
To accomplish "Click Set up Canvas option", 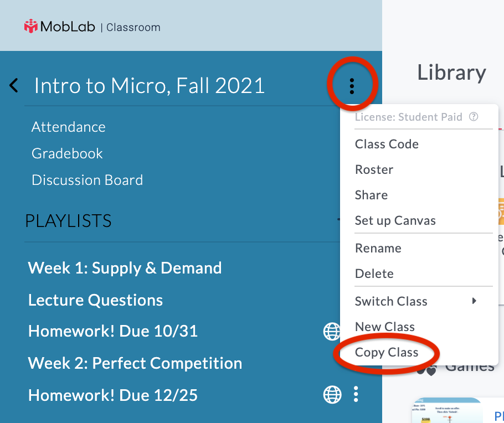I will (x=395, y=220).
